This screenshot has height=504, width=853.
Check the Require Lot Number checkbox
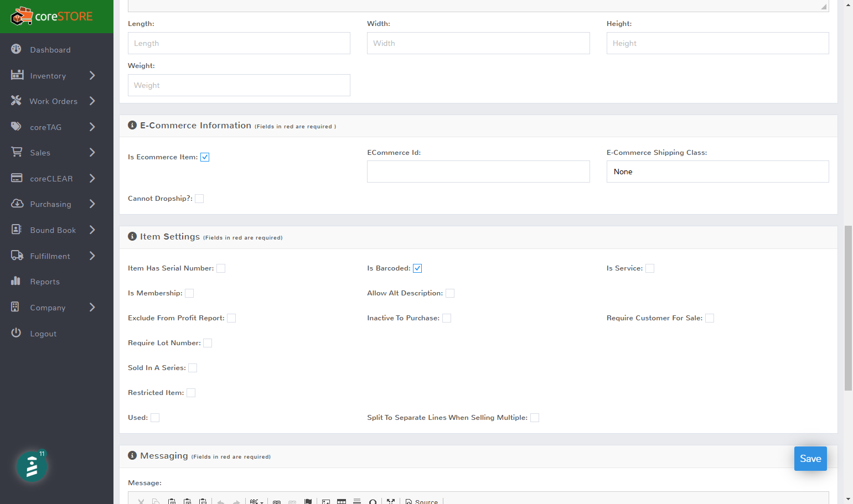208,343
